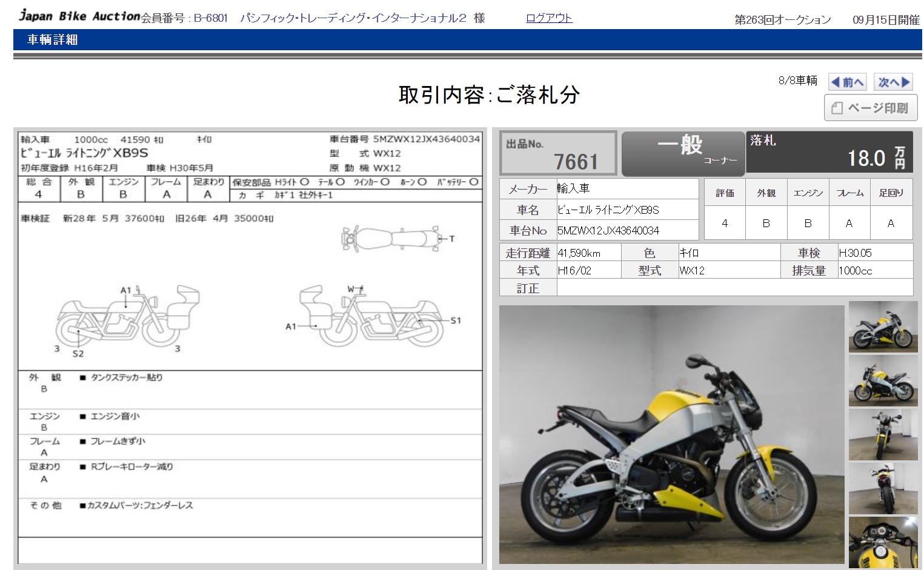Click the ページ印刷 print page button
The width and height of the screenshot is (924, 570).
click(871, 108)
